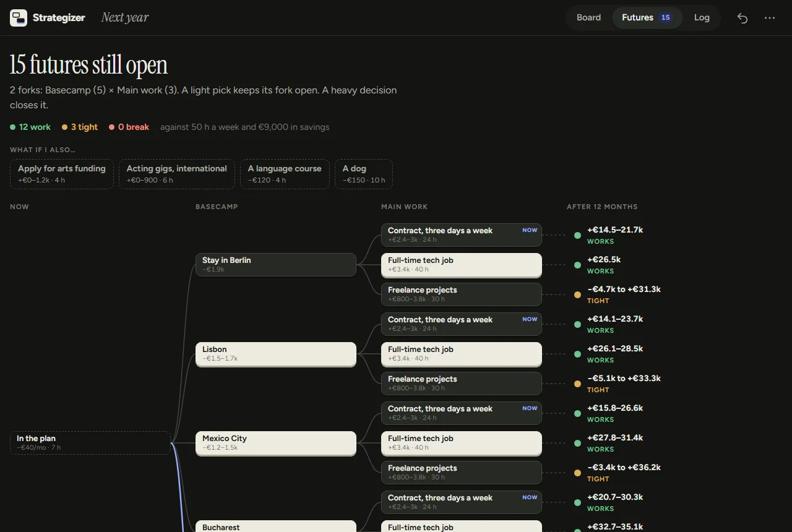
Task: Click the +€14.5–21.7k outcome
Action: pos(615,230)
